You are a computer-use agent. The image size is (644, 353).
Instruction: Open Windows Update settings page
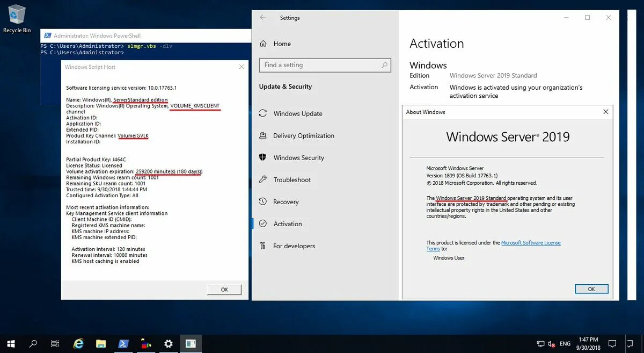[x=298, y=113]
